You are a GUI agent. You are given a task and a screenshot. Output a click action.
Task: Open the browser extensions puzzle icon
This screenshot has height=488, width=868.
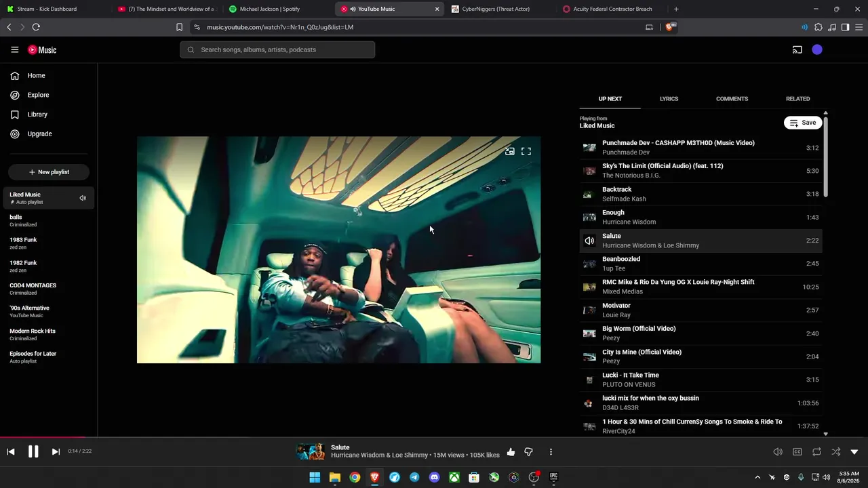click(818, 27)
